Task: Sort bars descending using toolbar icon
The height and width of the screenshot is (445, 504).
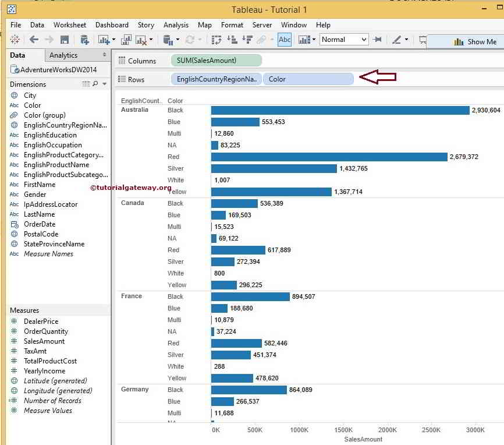Action: pos(247,40)
